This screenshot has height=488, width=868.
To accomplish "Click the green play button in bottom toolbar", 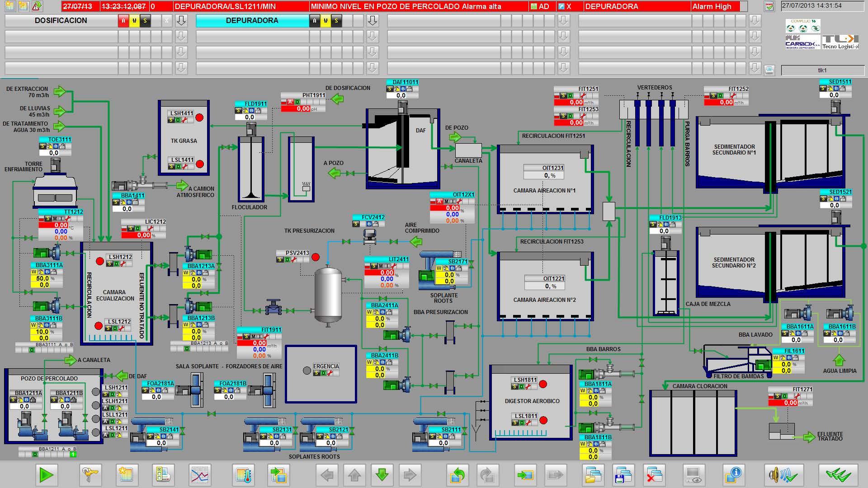I will point(47,475).
